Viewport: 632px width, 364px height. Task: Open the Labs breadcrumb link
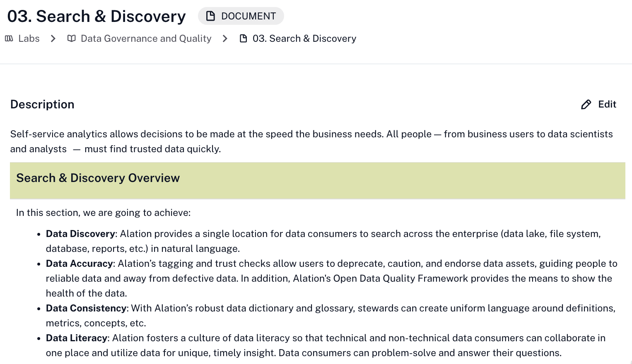tap(29, 38)
